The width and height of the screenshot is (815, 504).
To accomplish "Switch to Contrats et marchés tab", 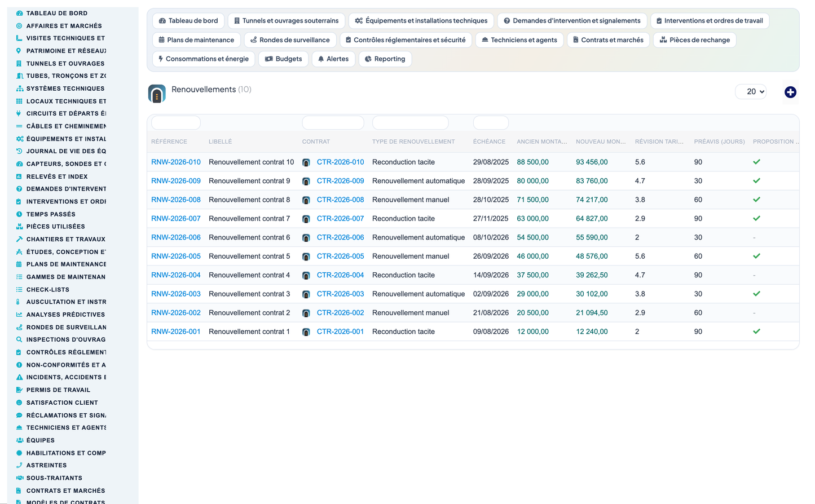I will 608,40.
